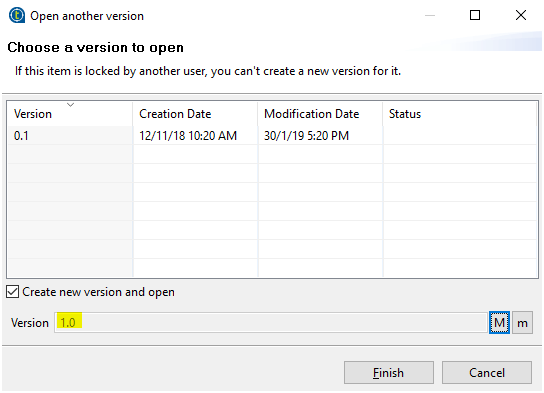Click the Talend icon in title bar
The height and width of the screenshot is (393, 544).
(x=17, y=16)
